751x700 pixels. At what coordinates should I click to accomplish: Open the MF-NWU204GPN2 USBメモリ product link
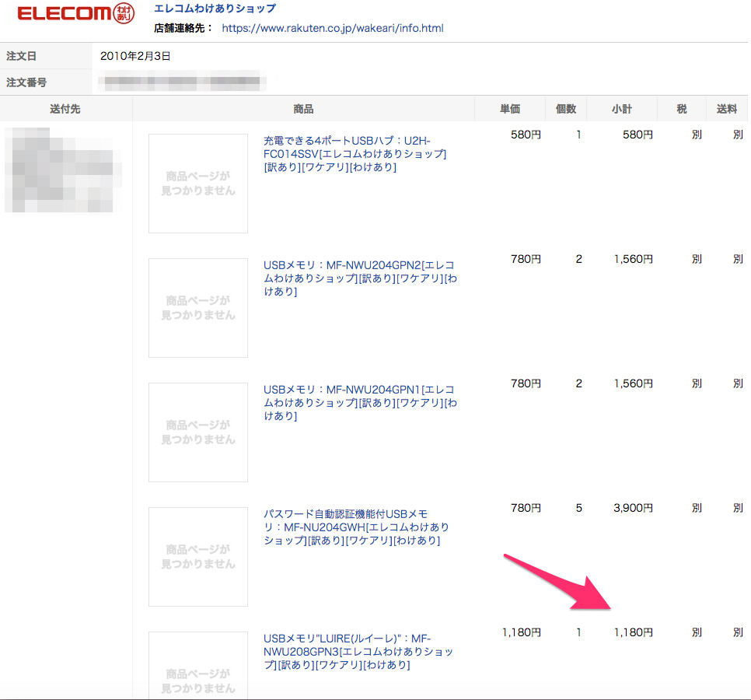(359, 278)
